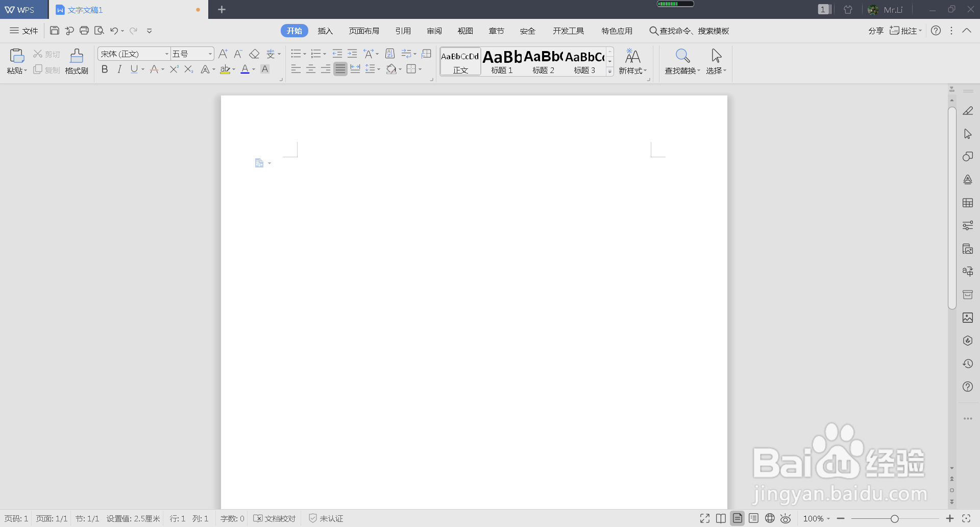Open Find and Replace (查找替换)
980x527 pixels.
[682, 61]
